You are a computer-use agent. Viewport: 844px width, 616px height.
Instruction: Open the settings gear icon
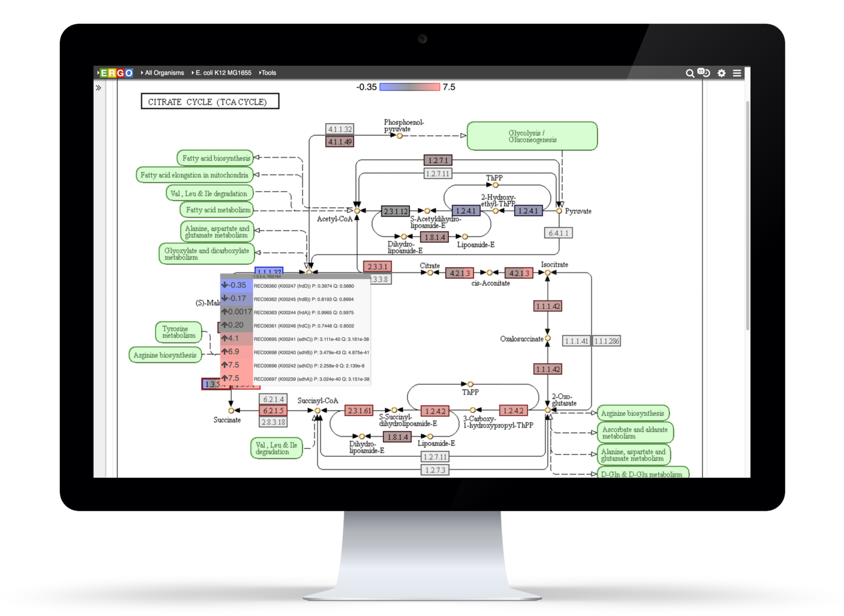[721, 73]
